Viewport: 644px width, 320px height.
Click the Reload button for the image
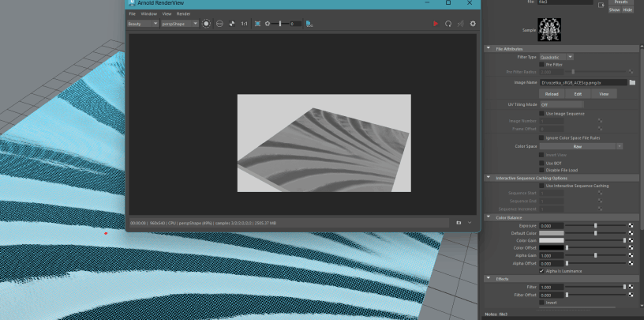(x=552, y=93)
